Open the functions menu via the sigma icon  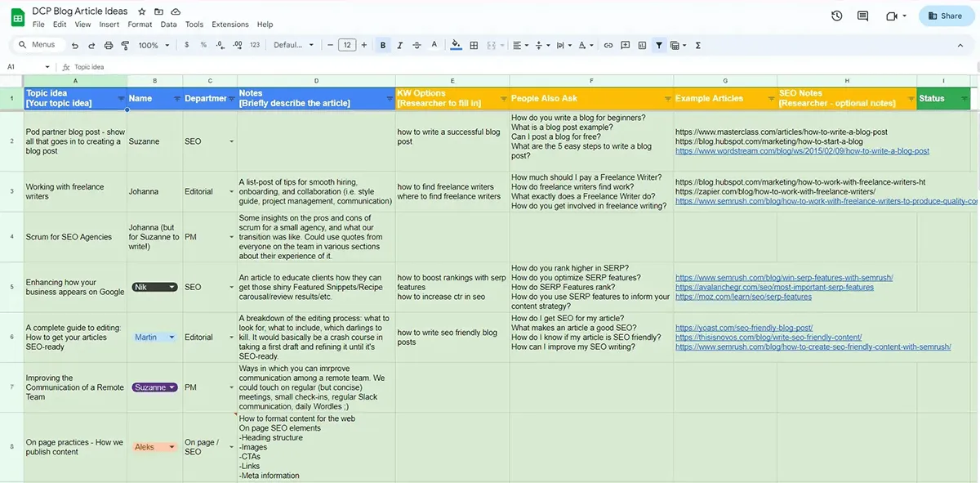point(698,45)
